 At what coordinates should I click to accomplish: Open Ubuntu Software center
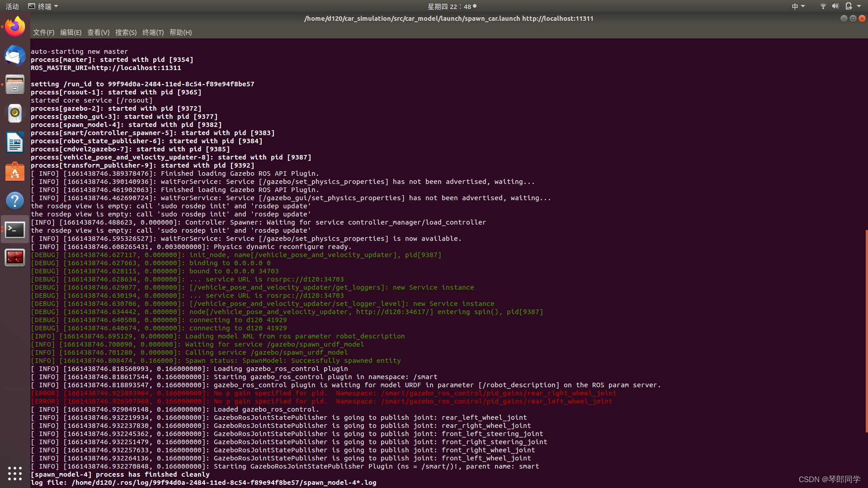15,172
